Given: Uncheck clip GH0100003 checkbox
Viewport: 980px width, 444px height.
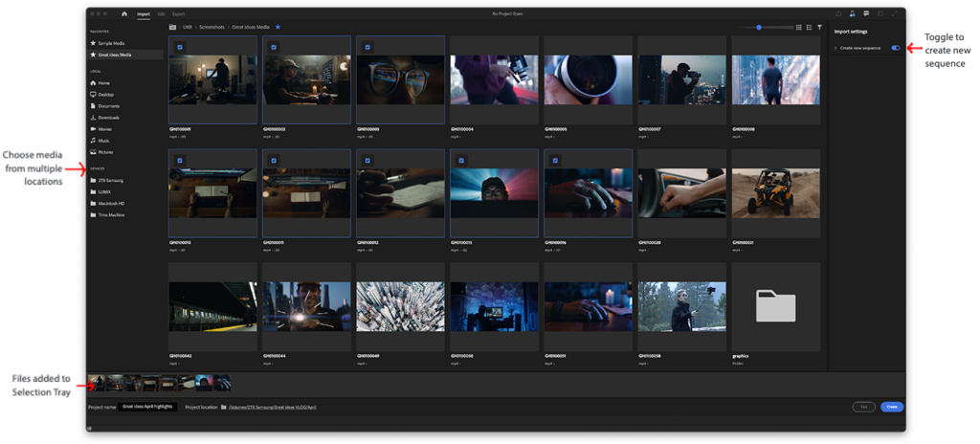Looking at the screenshot, I should tap(367, 47).
